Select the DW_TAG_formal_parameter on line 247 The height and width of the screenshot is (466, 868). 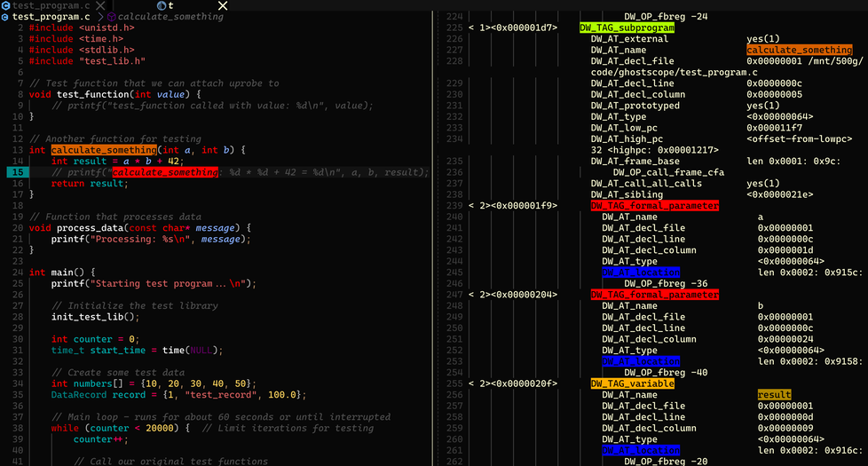[654, 295]
